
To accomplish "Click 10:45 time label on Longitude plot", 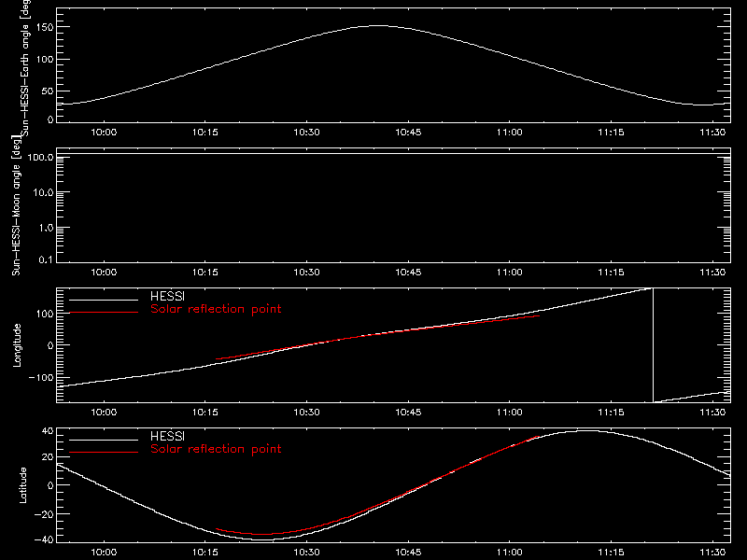I will [408, 413].
